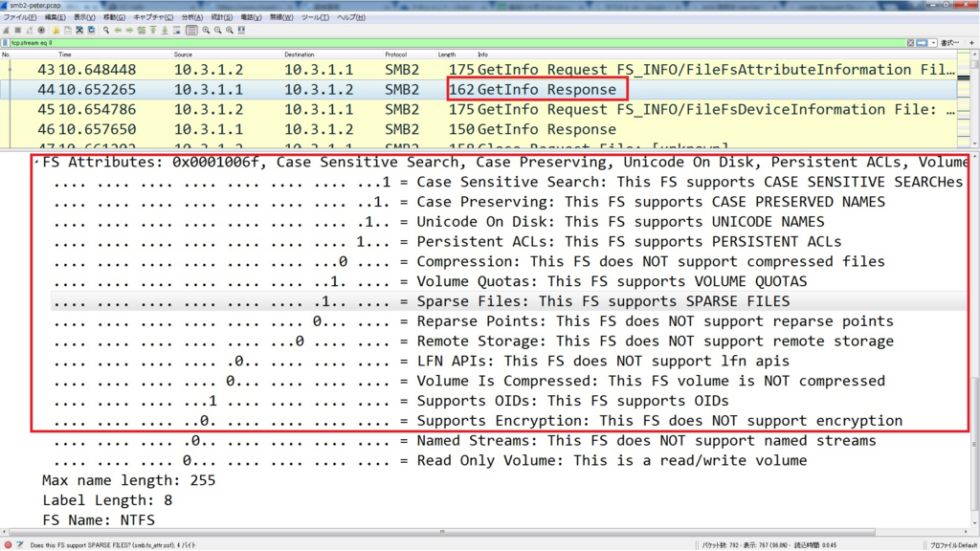Viewport: 980px width, 551px height.
Task: Open the 移動(G) menu
Action: pyautogui.click(x=114, y=17)
